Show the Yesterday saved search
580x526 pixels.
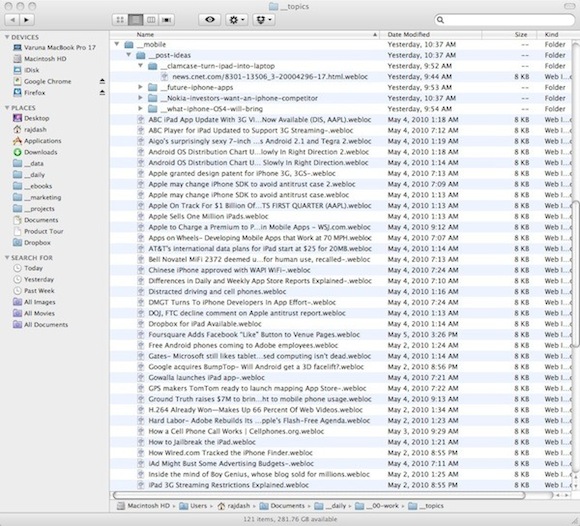(x=33, y=279)
